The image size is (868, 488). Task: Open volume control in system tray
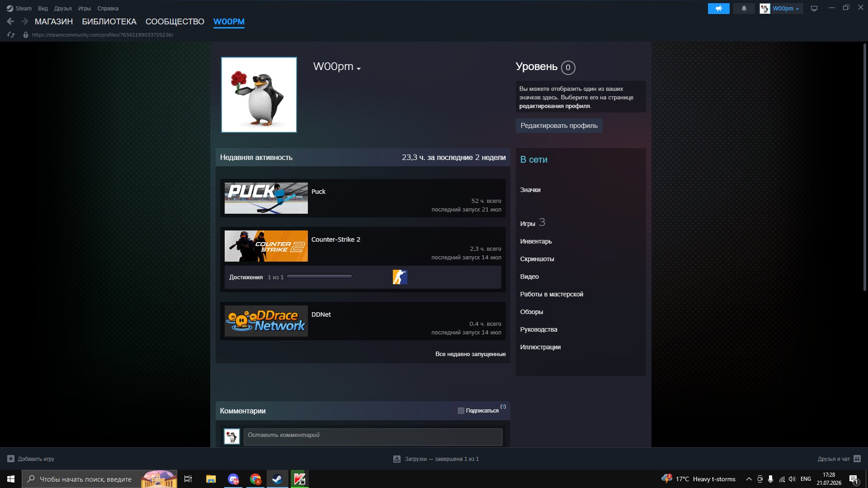[792, 479]
